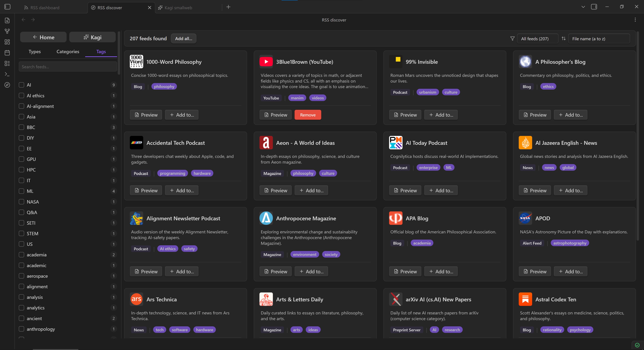The width and height of the screenshot is (644, 350).
Task: Click the Ars Technica logo
Action: click(136, 299)
